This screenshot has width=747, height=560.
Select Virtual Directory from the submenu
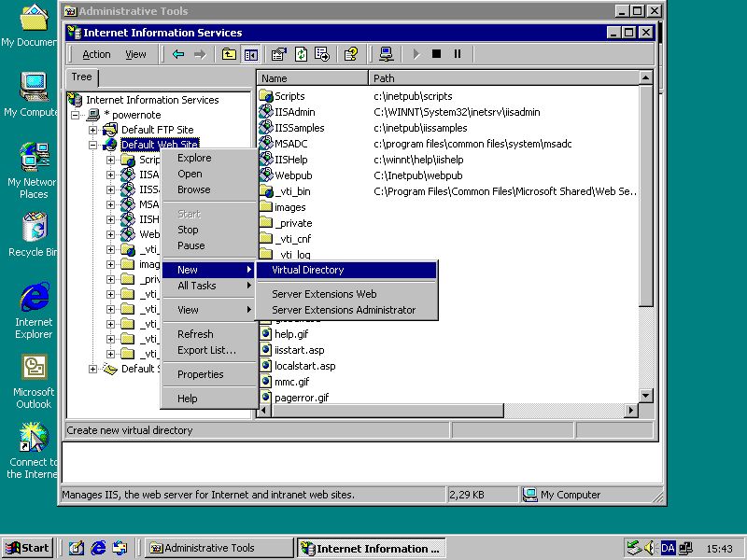click(307, 270)
